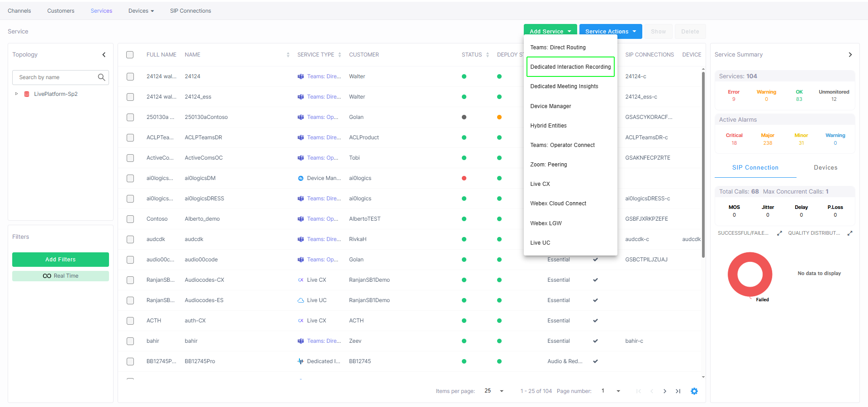Click the Real Time filter button
The height and width of the screenshot is (407, 868).
tap(61, 276)
